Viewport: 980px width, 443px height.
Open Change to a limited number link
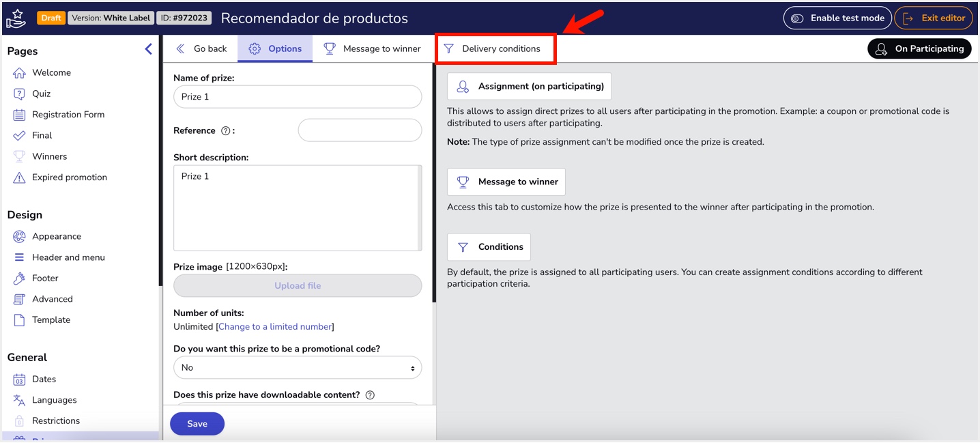pos(274,326)
